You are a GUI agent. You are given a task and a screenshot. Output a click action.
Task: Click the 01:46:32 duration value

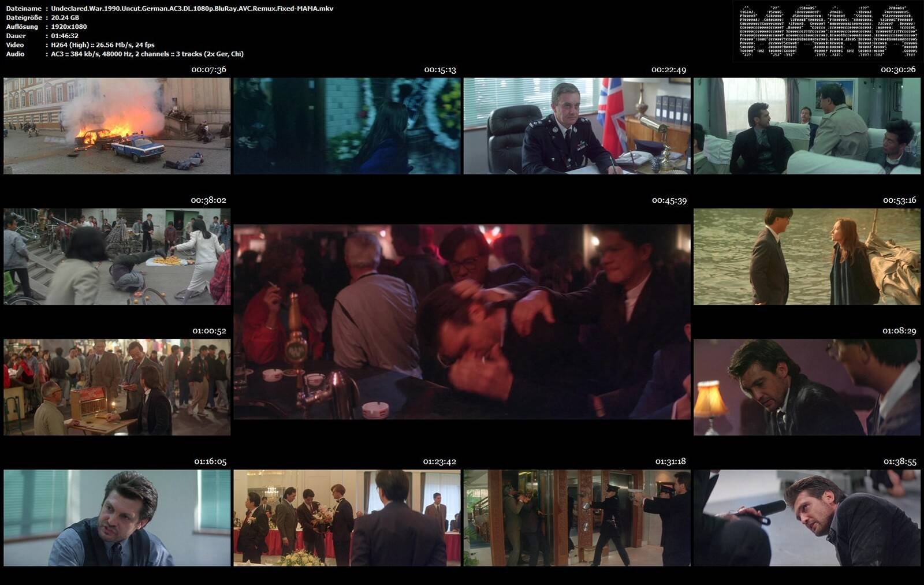point(65,36)
